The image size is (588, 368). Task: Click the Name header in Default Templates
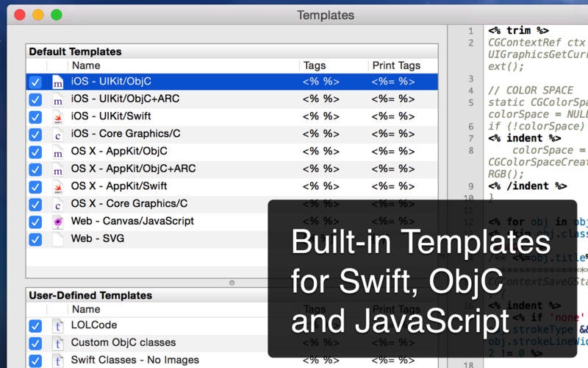point(86,66)
